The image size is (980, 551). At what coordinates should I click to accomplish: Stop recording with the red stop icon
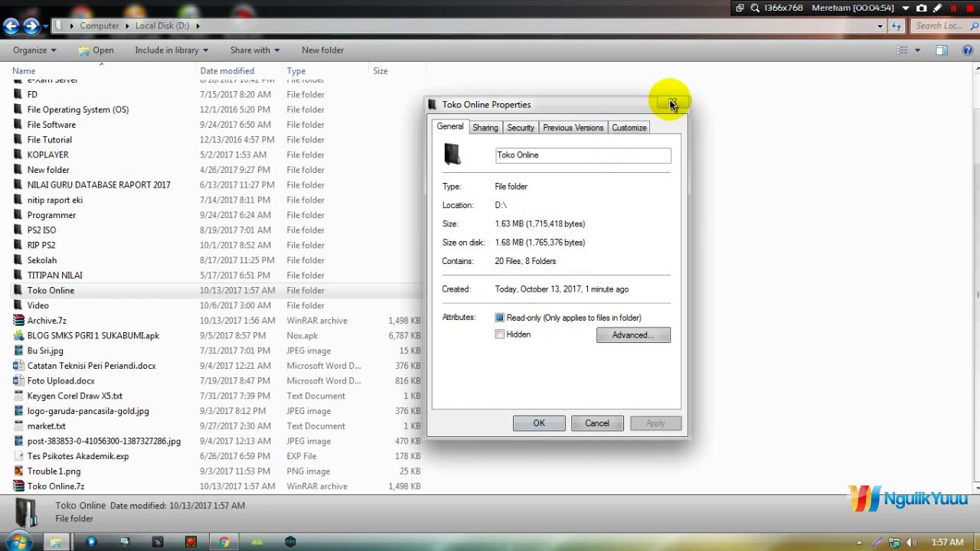pyautogui.click(x=971, y=8)
